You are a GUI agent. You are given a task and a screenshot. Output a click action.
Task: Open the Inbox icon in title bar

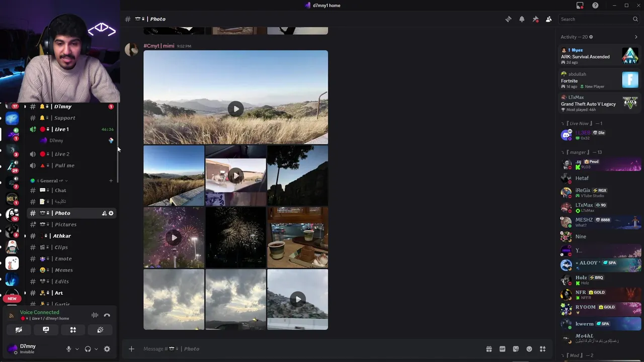pyautogui.click(x=580, y=6)
